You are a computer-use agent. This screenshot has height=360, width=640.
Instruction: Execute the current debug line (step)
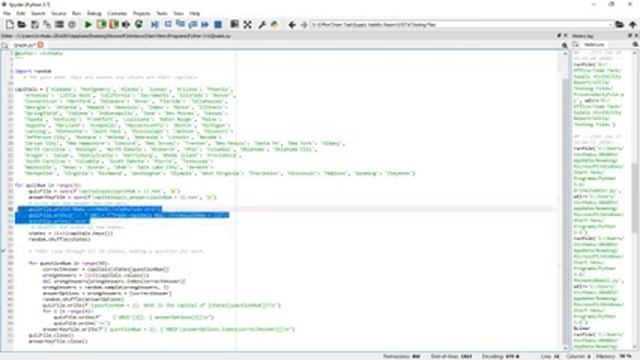[168, 24]
